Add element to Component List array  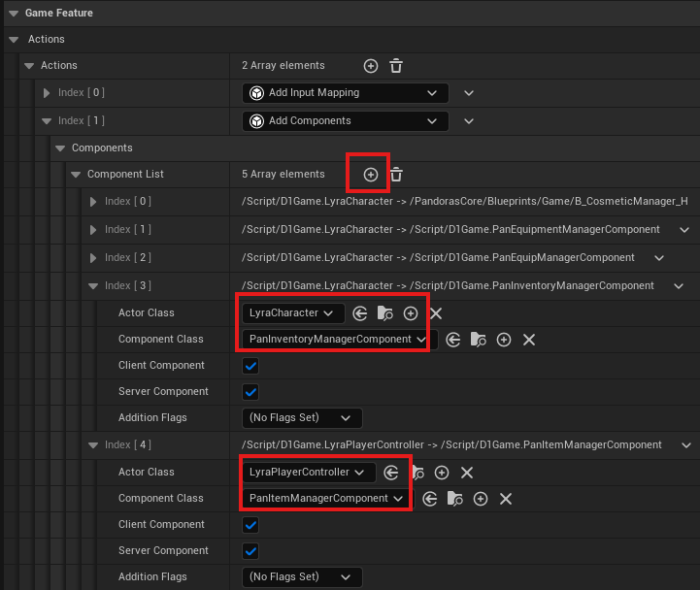click(x=371, y=175)
